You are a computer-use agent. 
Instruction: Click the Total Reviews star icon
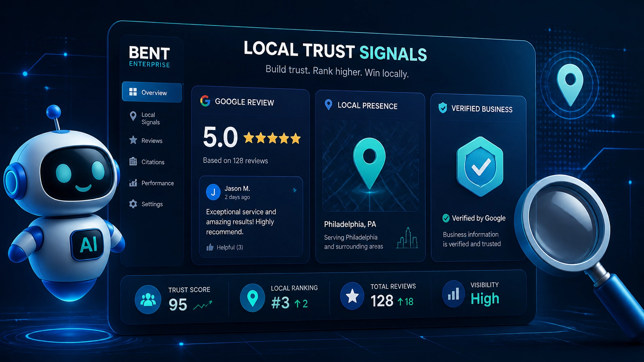tap(352, 296)
